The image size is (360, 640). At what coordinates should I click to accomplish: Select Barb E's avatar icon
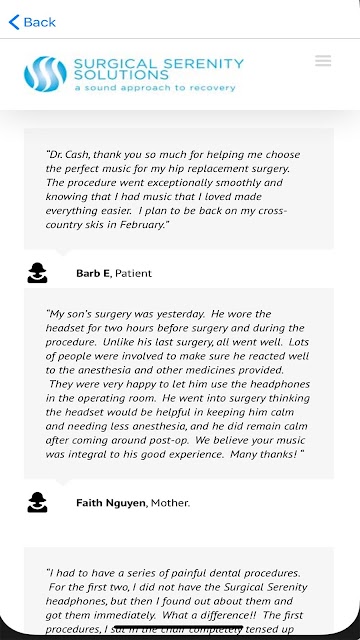click(x=37, y=273)
